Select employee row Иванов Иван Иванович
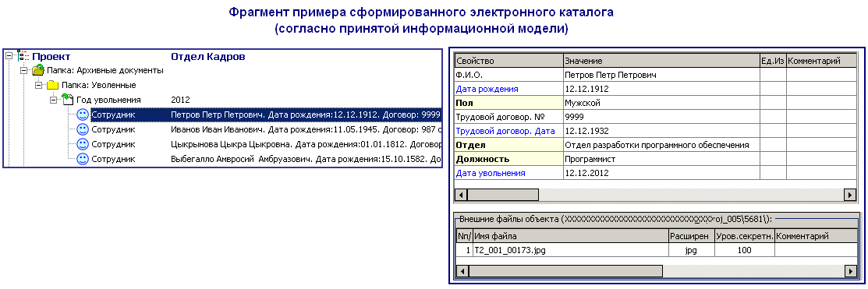This screenshot has height=289, width=868. coord(266,129)
